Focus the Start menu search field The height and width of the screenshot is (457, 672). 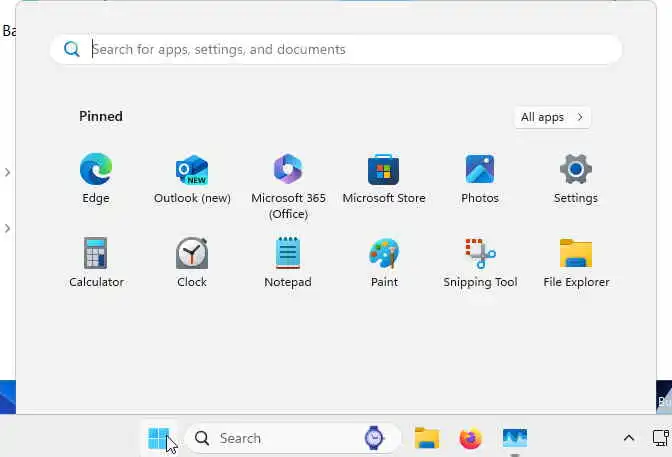click(x=336, y=50)
